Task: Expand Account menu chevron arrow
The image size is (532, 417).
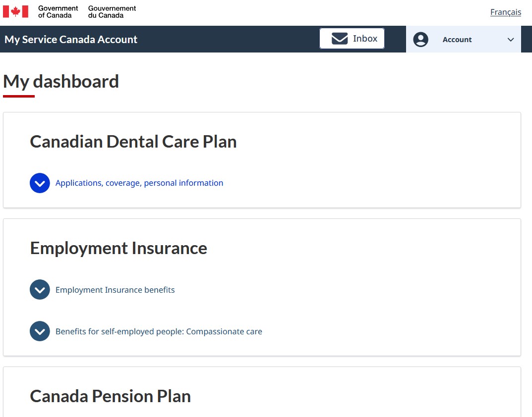Action: click(x=511, y=40)
